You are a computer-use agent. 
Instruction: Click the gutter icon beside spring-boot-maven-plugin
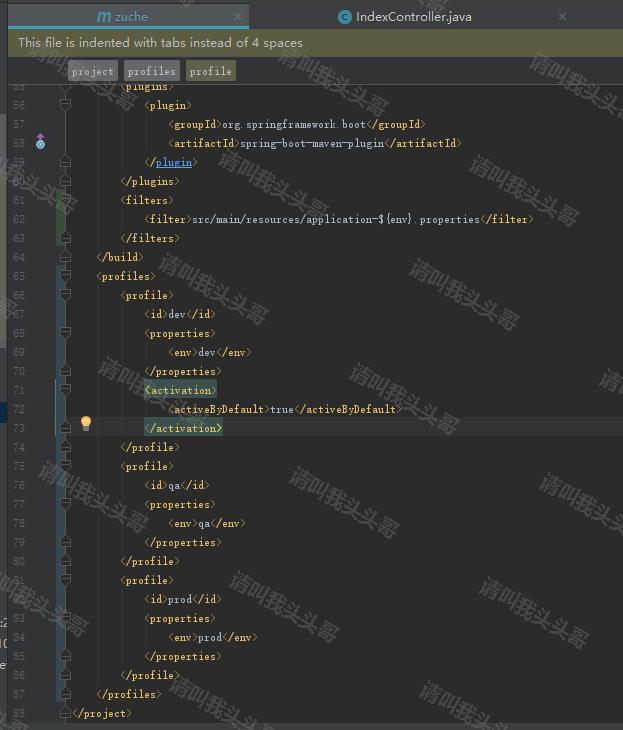pyautogui.click(x=41, y=141)
